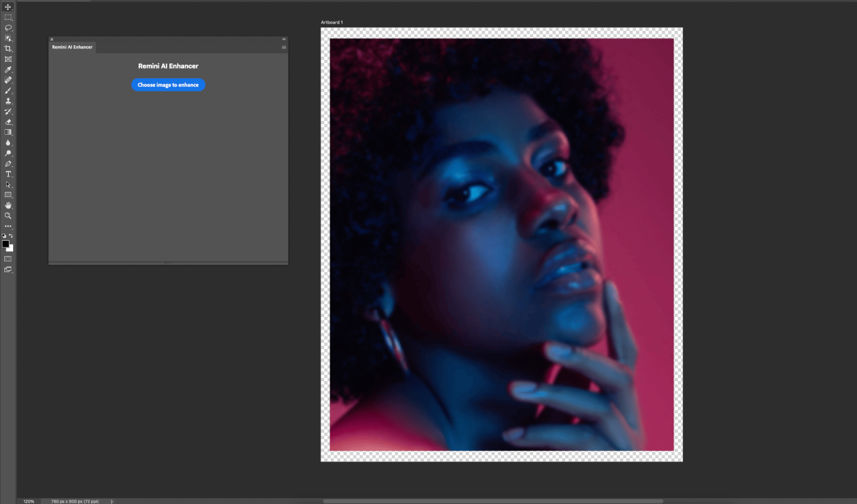Select the Horizontal Type tool
This screenshot has height=504, width=857.
coord(8,174)
